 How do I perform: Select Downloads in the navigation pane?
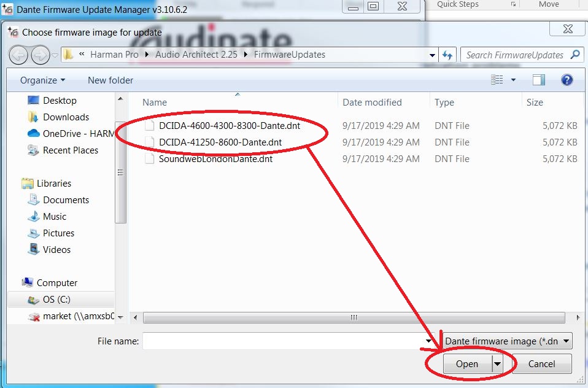point(66,117)
